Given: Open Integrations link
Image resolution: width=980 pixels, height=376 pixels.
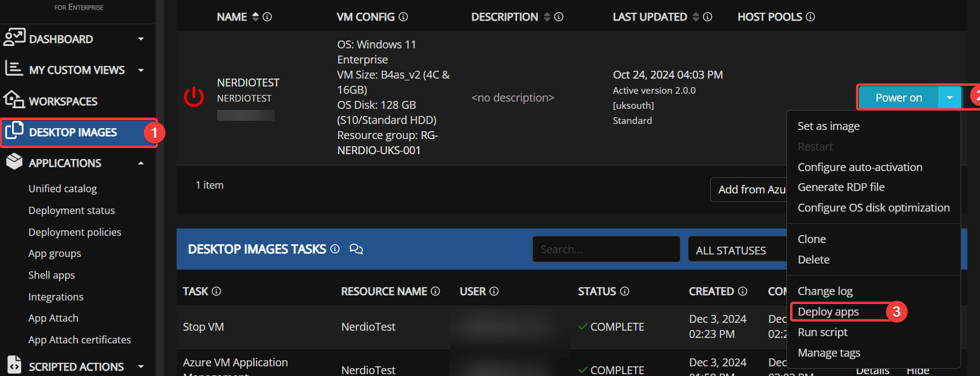Looking at the screenshot, I should point(56,297).
